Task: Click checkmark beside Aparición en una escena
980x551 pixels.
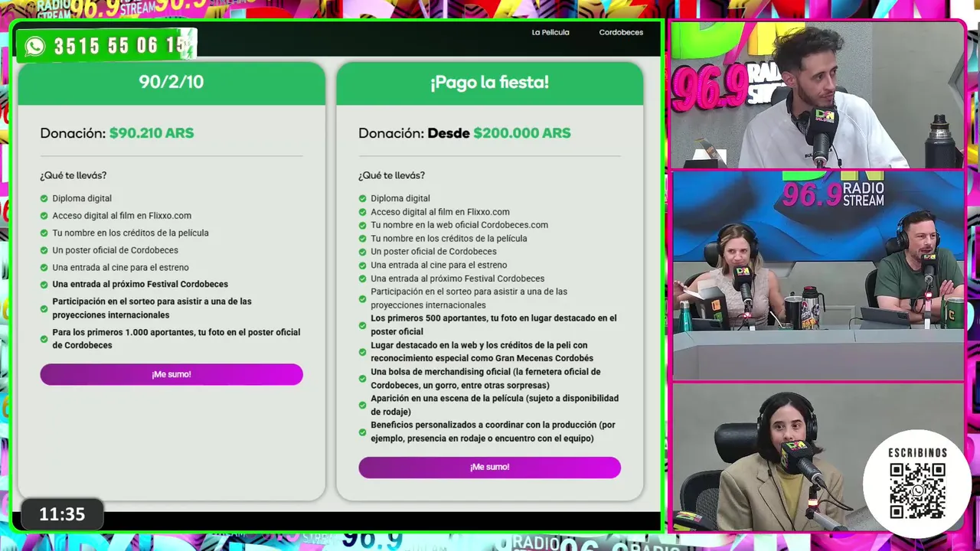Action: [363, 406]
